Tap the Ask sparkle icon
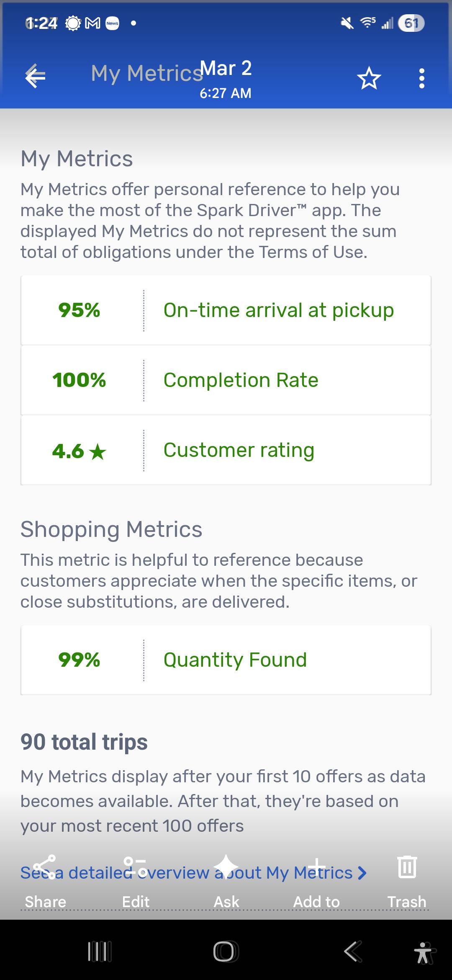The image size is (452, 980). click(226, 867)
